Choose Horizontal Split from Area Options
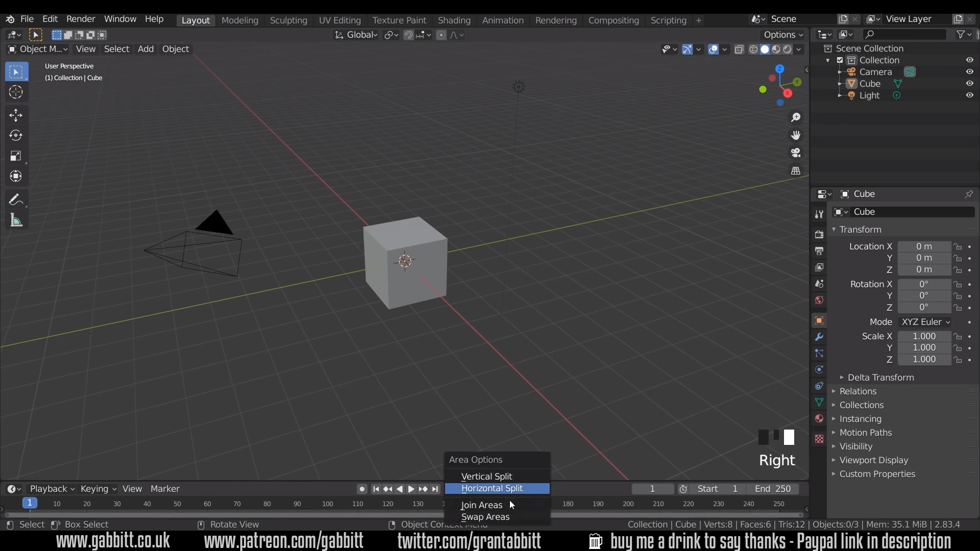The image size is (980, 551). [492, 488]
